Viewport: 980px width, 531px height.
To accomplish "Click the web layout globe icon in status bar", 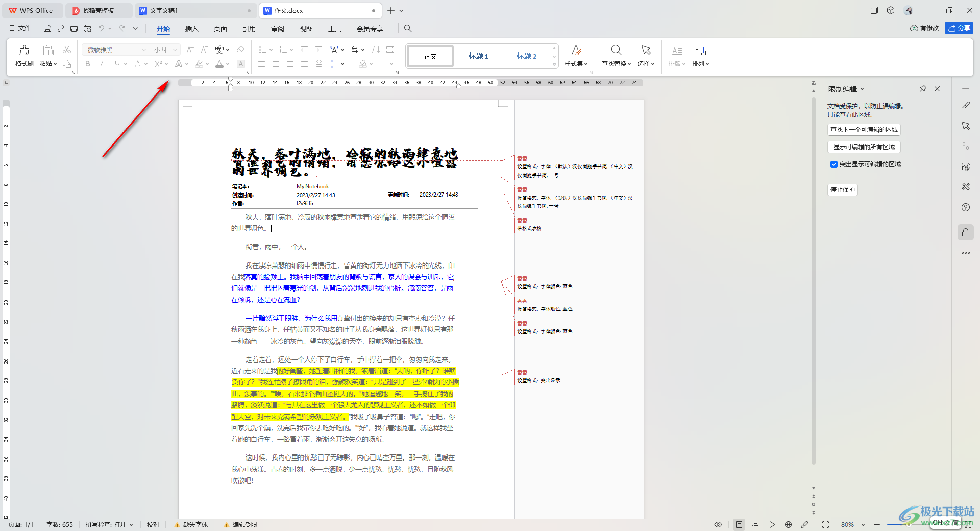I will (x=788, y=524).
